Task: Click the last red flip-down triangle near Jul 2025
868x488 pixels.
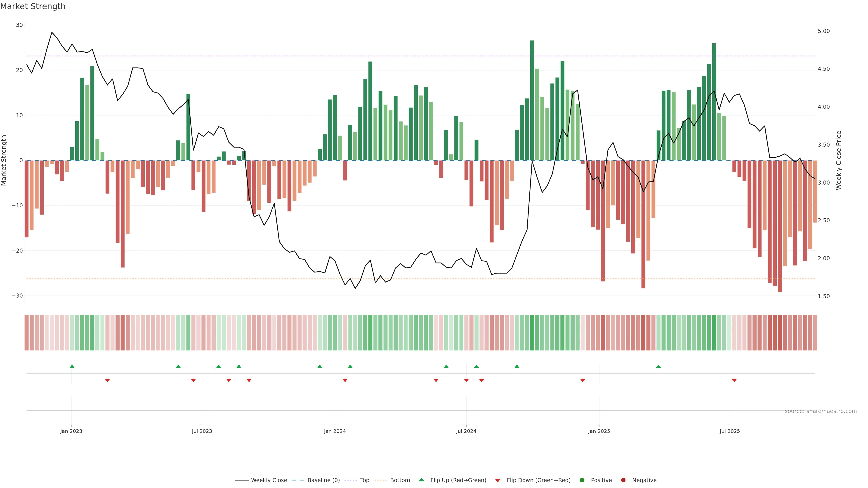Action: click(734, 380)
